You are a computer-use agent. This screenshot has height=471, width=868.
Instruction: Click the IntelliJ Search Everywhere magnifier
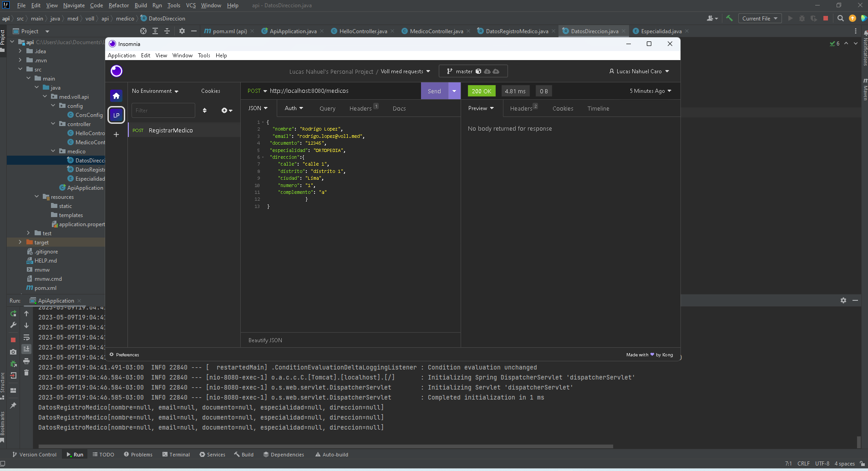pos(840,18)
